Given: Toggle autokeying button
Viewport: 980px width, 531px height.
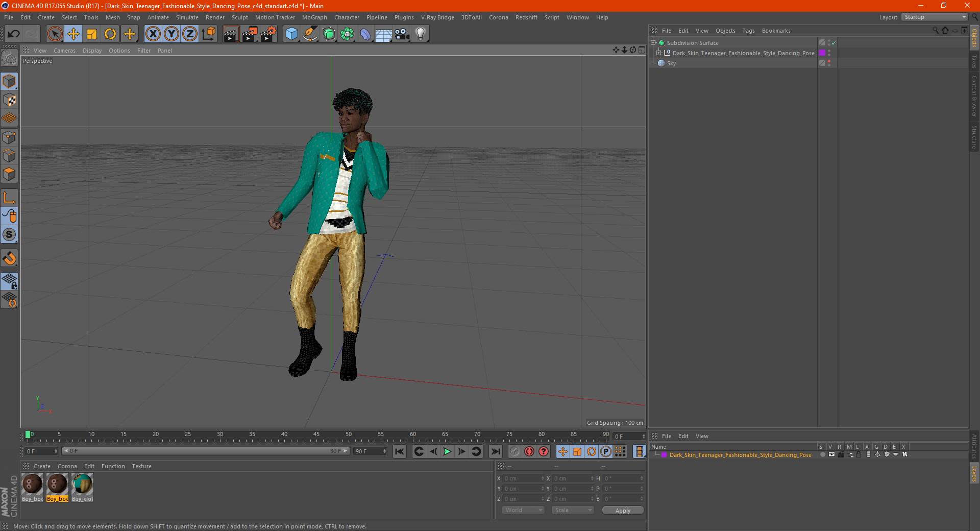Looking at the screenshot, I should tap(529, 451).
